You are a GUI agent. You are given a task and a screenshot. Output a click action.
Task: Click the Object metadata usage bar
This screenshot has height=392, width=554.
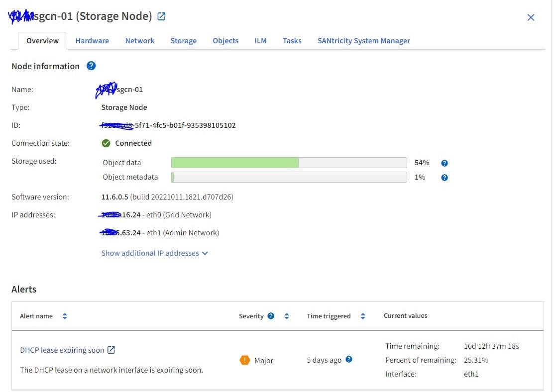(x=289, y=177)
